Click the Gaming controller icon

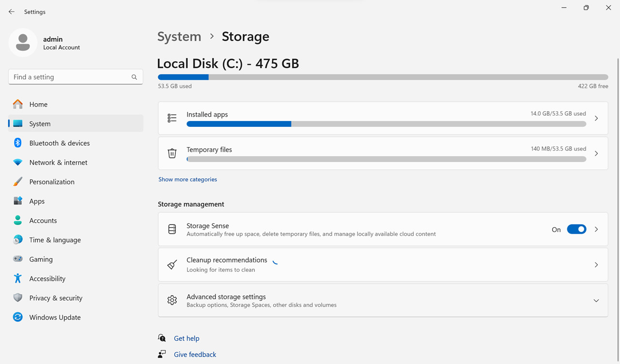18,259
